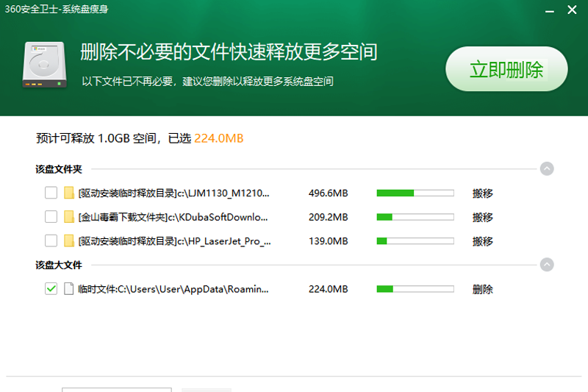Screen dimensions: 588x392
Task: Click 搬移 for the 496.6MB folder
Action: pyautogui.click(x=483, y=193)
